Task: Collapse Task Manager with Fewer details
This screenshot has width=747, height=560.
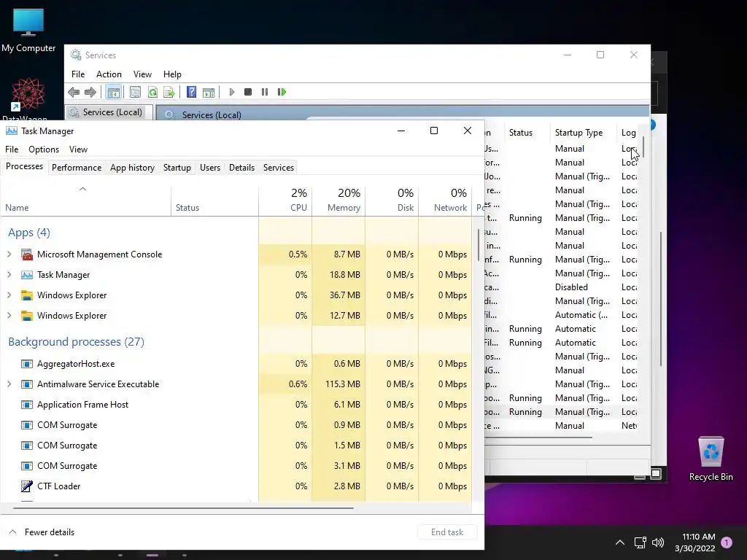Action: 42,532
